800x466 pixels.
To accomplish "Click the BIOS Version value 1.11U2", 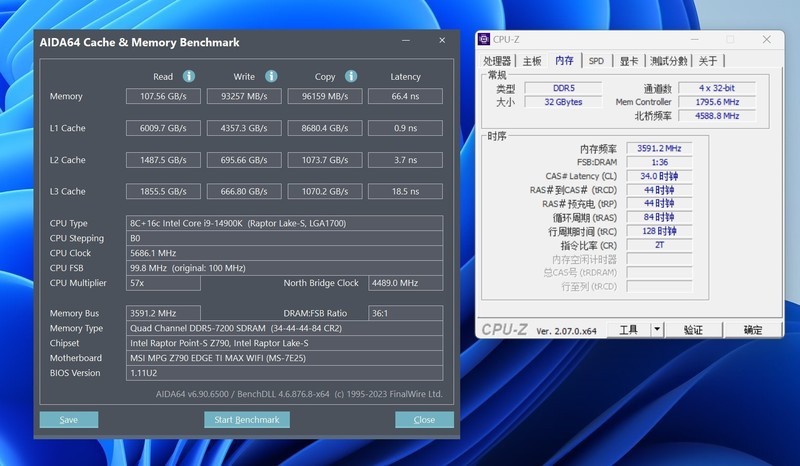I will (284, 373).
